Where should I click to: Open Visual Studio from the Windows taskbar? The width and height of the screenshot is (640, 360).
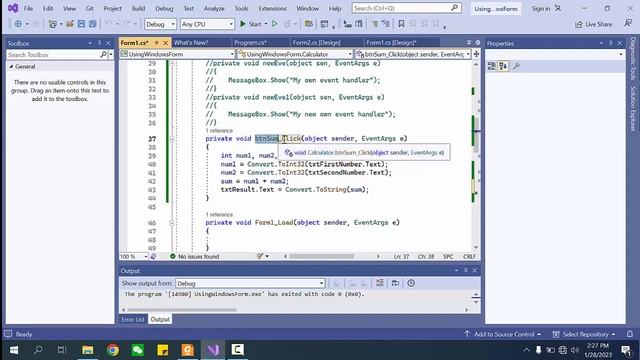pyautogui.click(x=213, y=350)
